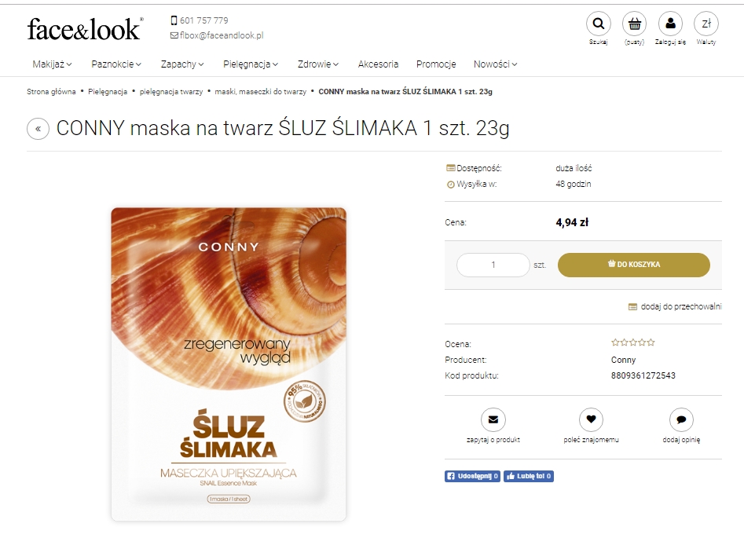This screenshot has height=560, width=744.
Task: Expand the Makijaż menu
Action: 52,64
